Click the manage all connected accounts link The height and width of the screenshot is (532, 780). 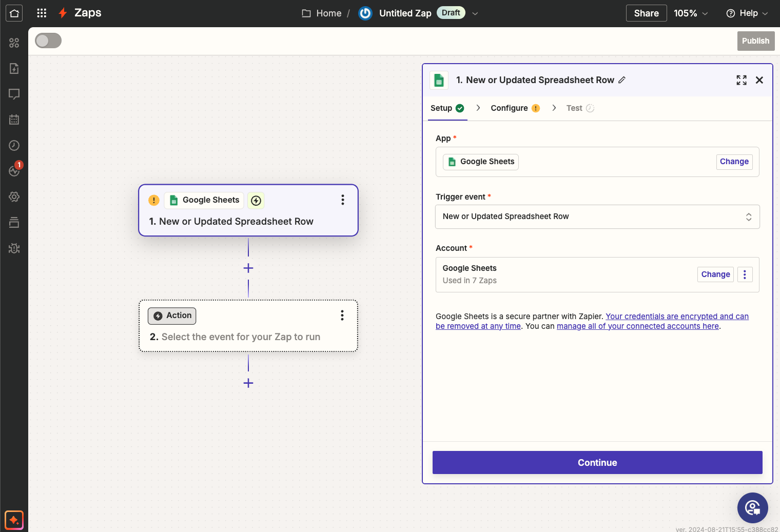(x=637, y=326)
